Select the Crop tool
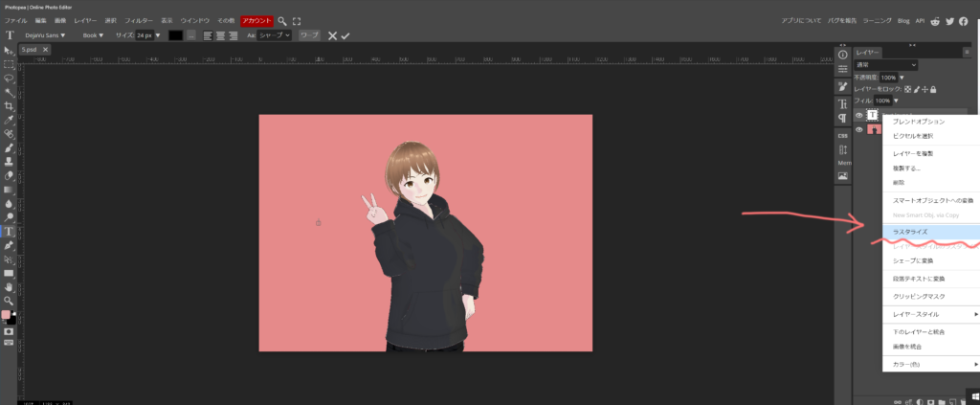Image resolution: width=980 pixels, height=405 pixels. 10,106
